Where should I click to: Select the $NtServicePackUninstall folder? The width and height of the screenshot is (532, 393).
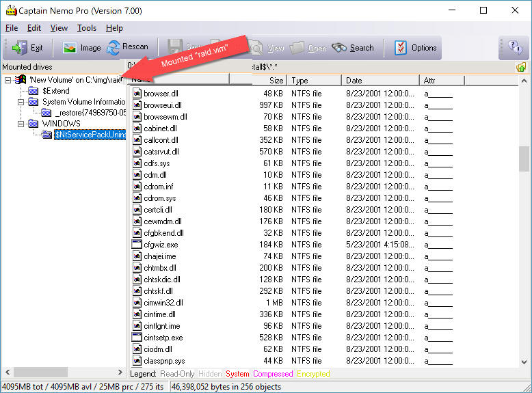point(90,135)
